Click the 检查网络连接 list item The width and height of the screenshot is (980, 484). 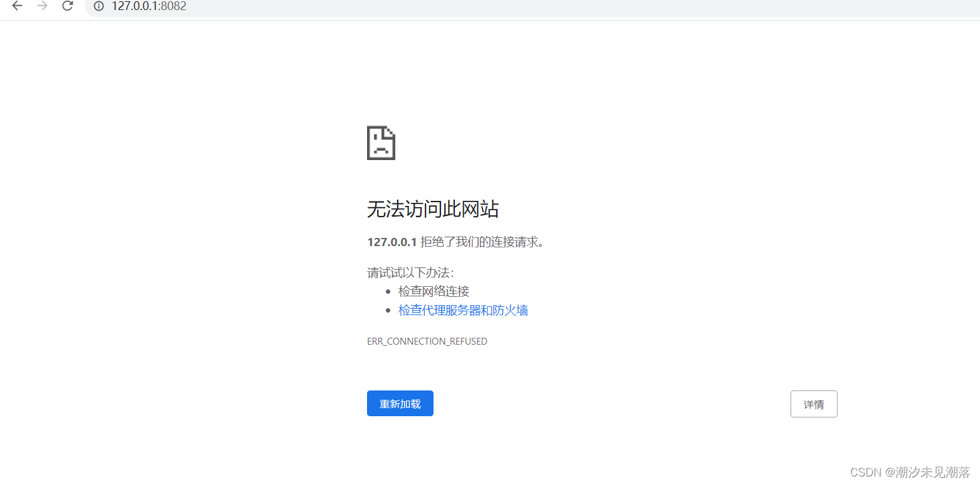click(434, 291)
